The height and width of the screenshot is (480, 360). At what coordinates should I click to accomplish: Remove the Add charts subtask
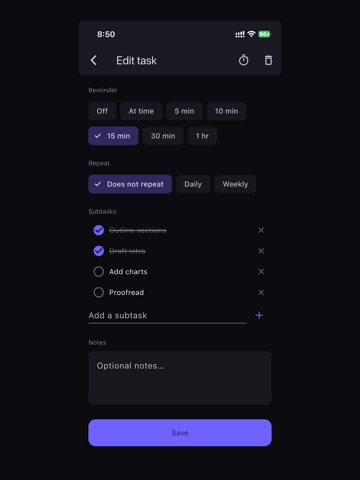pyautogui.click(x=261, y=272)
